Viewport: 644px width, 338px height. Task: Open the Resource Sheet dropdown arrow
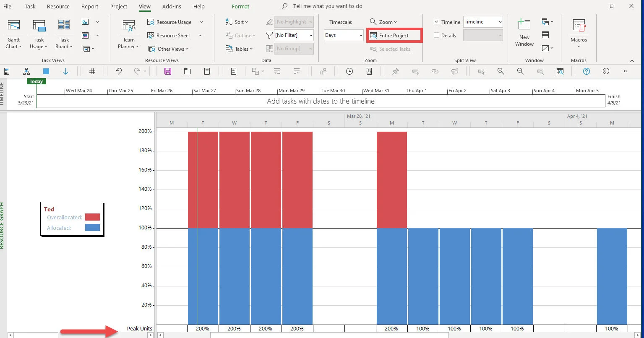click(200, 36)
